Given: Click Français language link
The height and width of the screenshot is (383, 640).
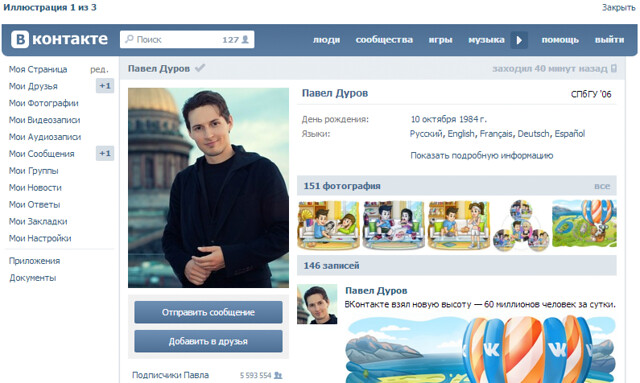Looking at the screenshot, I should pyautogui.click(x=497, y=134).
